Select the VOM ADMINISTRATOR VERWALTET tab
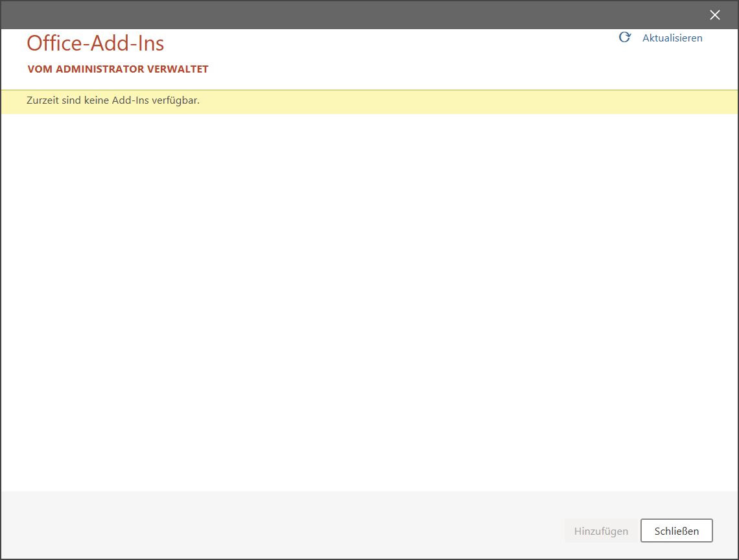 tap(118, 69)
